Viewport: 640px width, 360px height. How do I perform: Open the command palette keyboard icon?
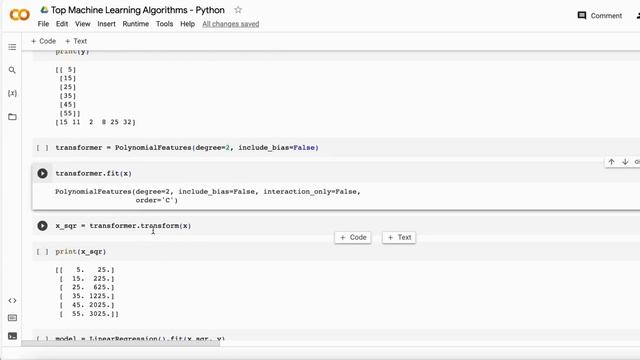tap(12, 318)
